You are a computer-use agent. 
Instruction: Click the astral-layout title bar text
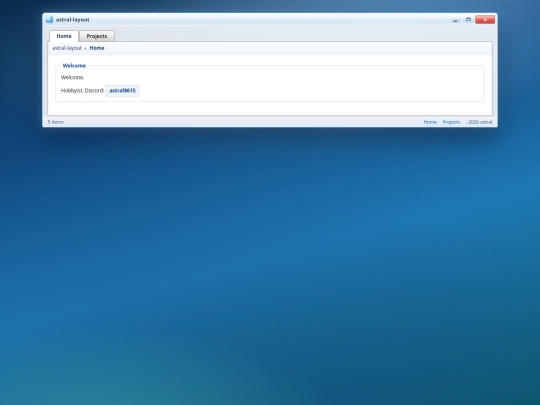point(73,20)
